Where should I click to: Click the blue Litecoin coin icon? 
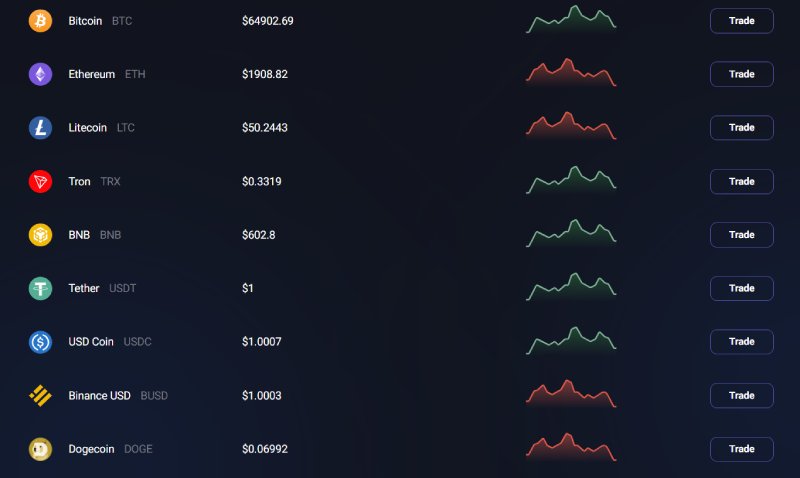pyautogui.click(x=40, y=128)
